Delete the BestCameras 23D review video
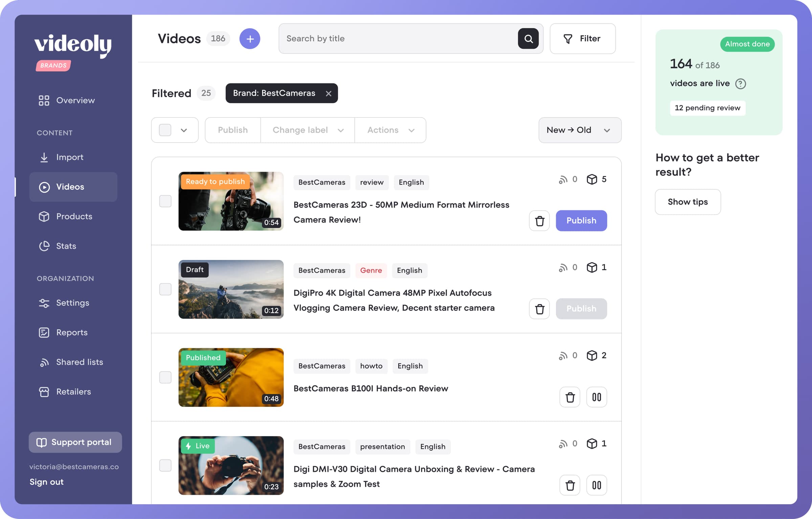 pyautogui.click(x=539, y=221)
